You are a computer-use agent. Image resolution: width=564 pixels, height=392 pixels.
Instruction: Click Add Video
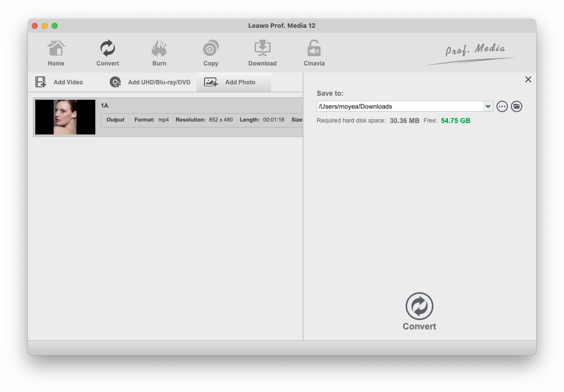click(x=60, y=82)
